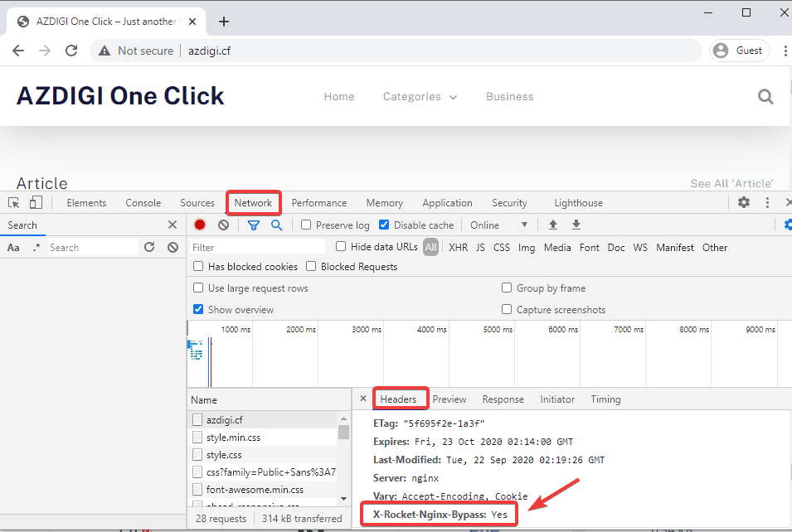This screenshot has height=532, width=792.
Task: Toggle device toolbar icon
Action: [x=36, y=203]
